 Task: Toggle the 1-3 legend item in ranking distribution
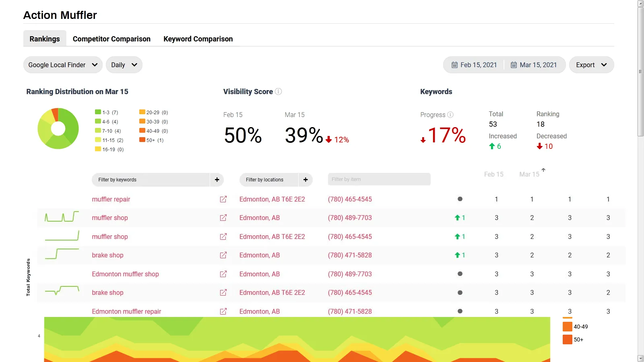coord(107,112)
